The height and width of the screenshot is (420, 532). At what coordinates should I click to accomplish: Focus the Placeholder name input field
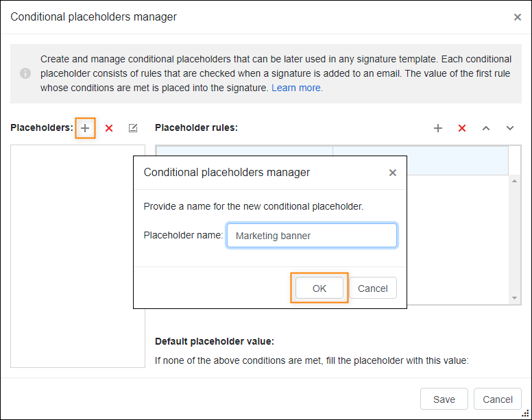[x=311, y=235]
